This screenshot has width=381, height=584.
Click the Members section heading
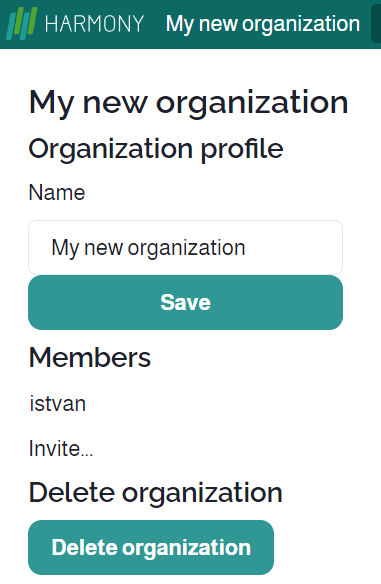coord(90,358)
